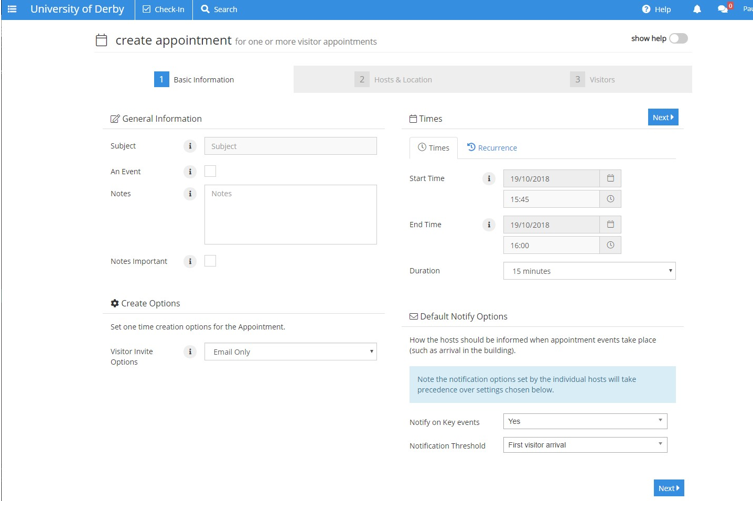Click the Search magnifier icon
Viewport: 756px width, 516px height.
pyautogui.click(x=205, y=9)
